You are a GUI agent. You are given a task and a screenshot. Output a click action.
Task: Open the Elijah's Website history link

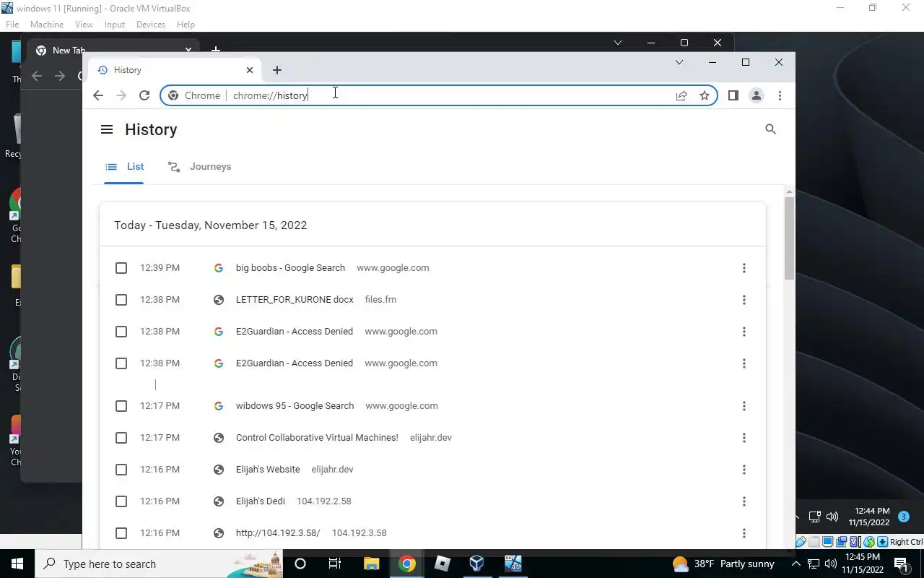click(268, 470)
